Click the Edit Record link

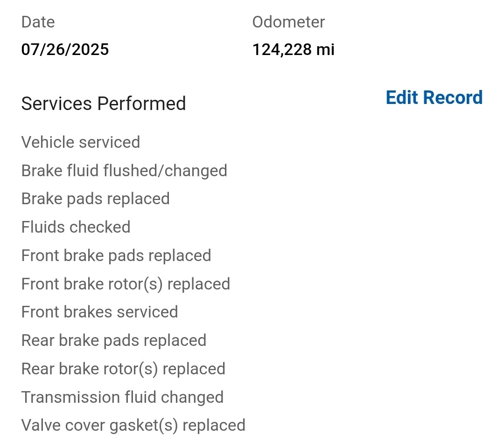(434, 98)
